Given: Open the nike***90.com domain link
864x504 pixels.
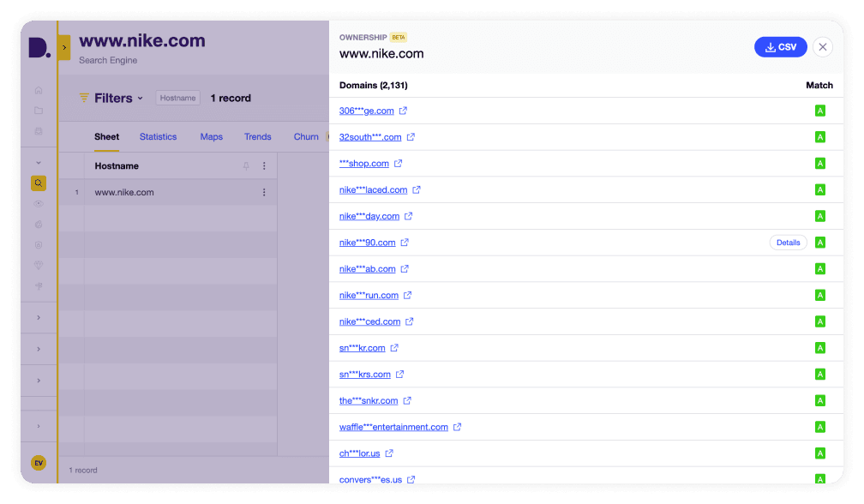Looking at the screenshot, I should coord(368,243).
